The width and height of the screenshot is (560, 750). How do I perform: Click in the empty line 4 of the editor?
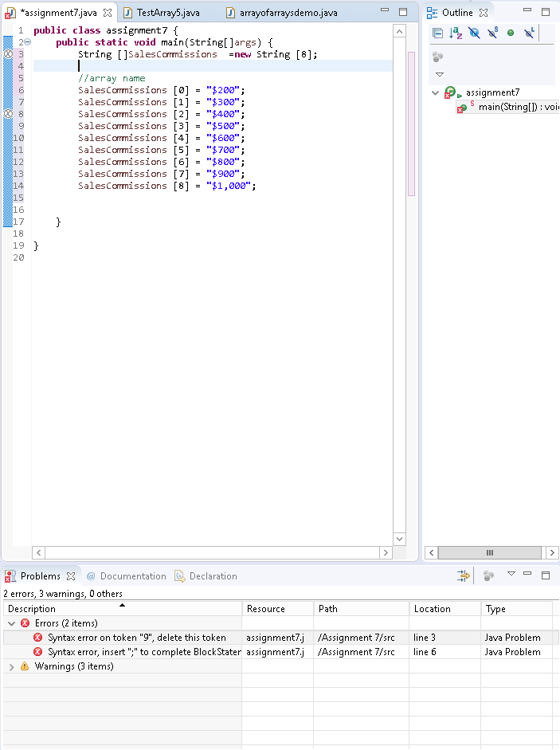213,66
